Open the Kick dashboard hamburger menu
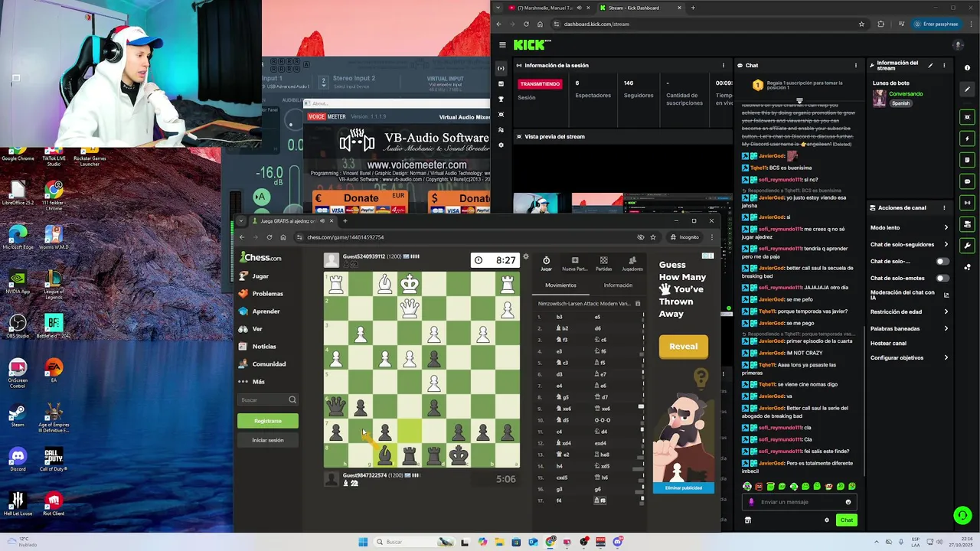This screenshot has width=980, height=551. pyautogui.click(x=502, y=45)
